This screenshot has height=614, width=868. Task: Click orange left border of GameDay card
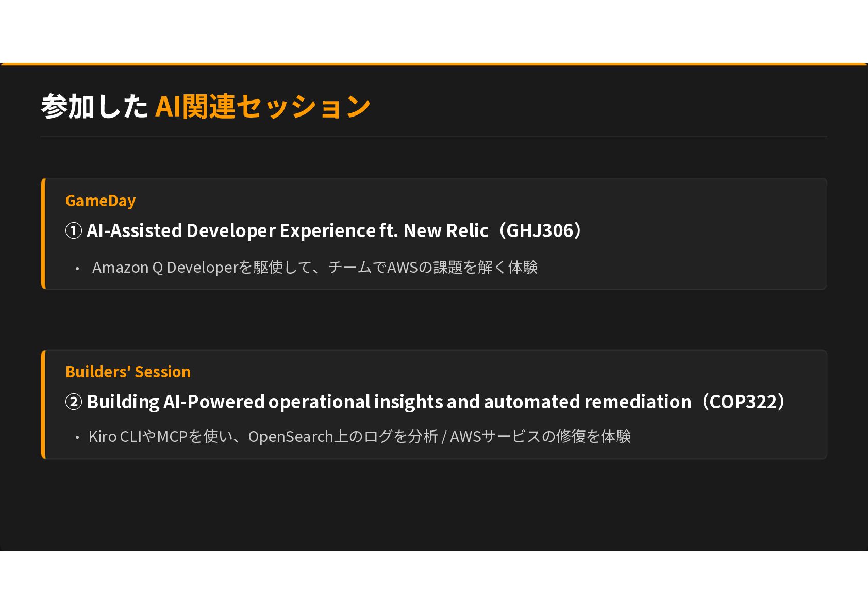coord(43,234)
